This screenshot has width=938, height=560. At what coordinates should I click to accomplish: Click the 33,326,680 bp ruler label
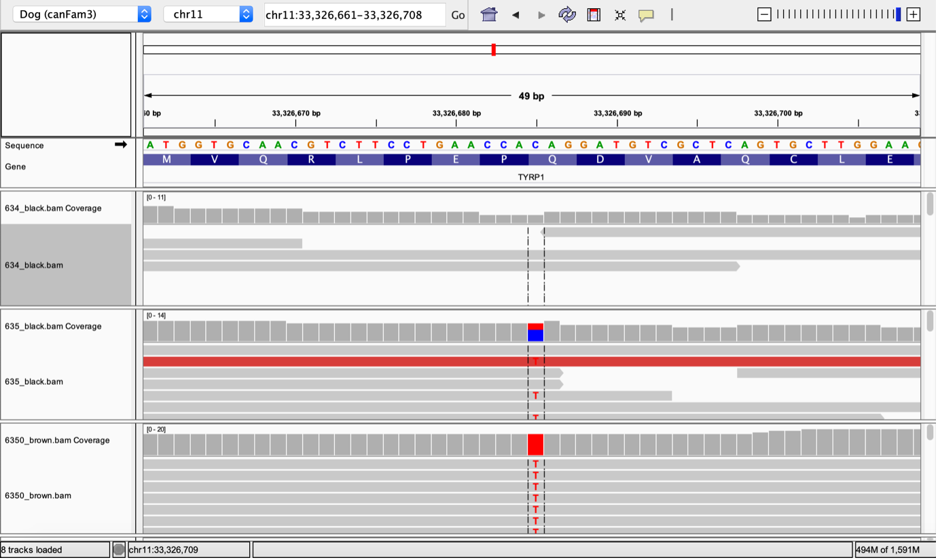(x=456, y=113)
